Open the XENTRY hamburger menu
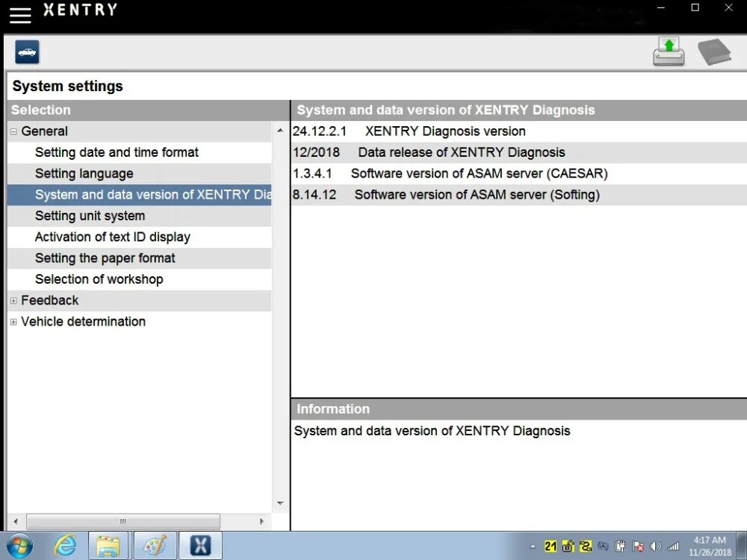 pyautogui.click(x=20, y=15)
